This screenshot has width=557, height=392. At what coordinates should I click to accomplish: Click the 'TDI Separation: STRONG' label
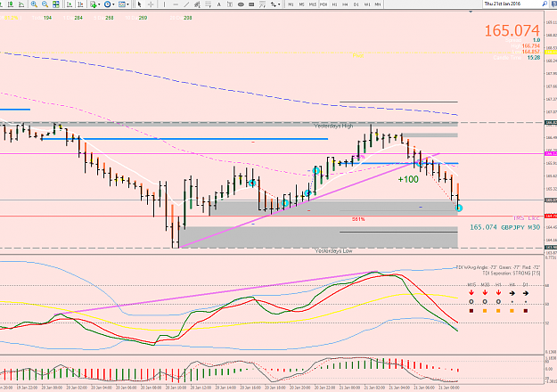pyautogui.click(x=512, y=274)
